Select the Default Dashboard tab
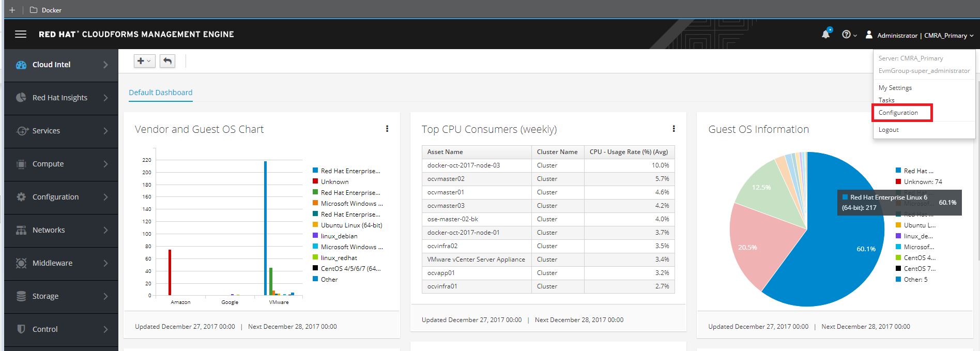The height and width of the screenshot is (351, 980). tap(160, 93)
